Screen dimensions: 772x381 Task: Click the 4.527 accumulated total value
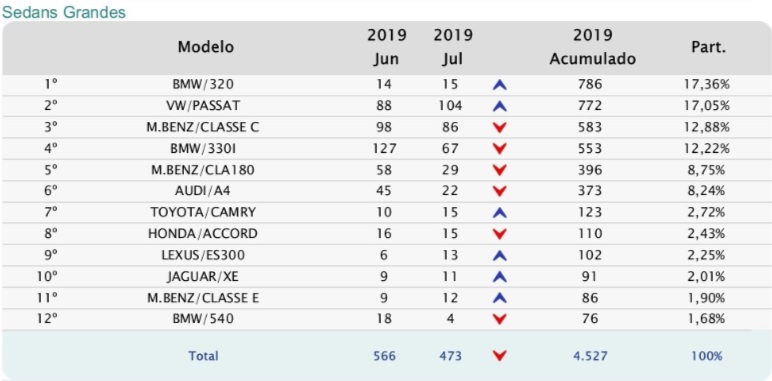point(590,356)
